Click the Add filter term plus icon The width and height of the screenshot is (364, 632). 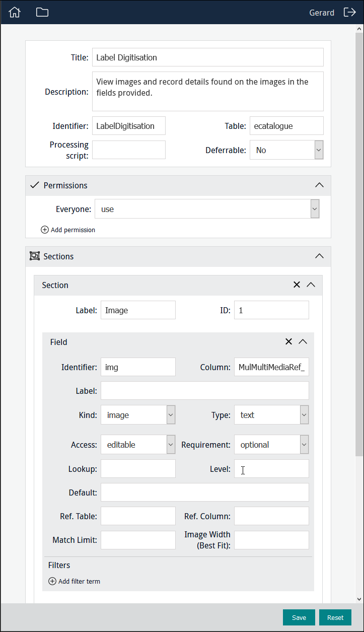[x=52, y=581]
